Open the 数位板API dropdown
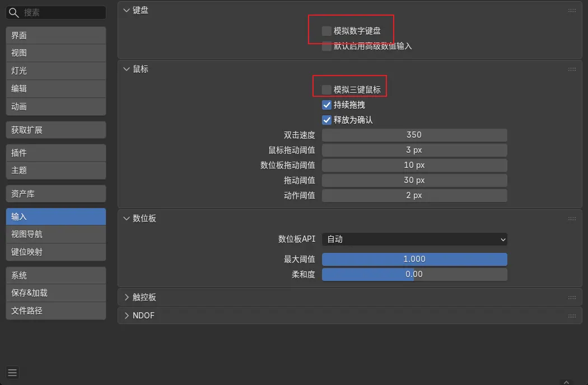The height and width of the screenshot is (385, 588). point(414,240)
